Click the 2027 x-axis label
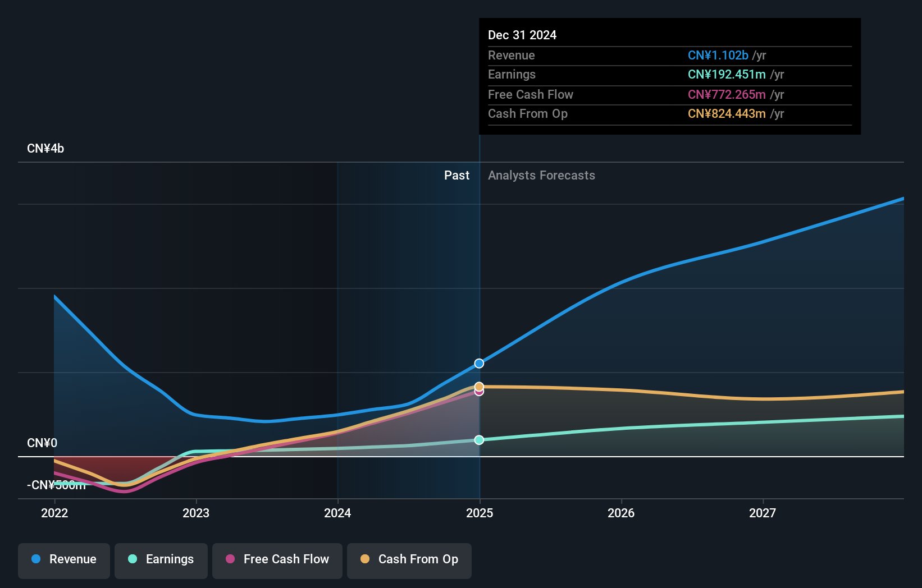 (x=763, y=513)
